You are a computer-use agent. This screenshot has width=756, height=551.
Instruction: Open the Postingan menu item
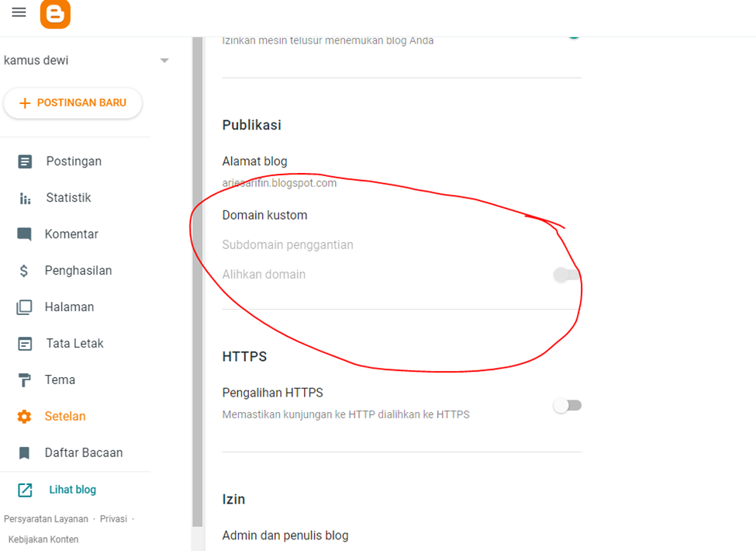pyautogui.click(x=74, y=161)
